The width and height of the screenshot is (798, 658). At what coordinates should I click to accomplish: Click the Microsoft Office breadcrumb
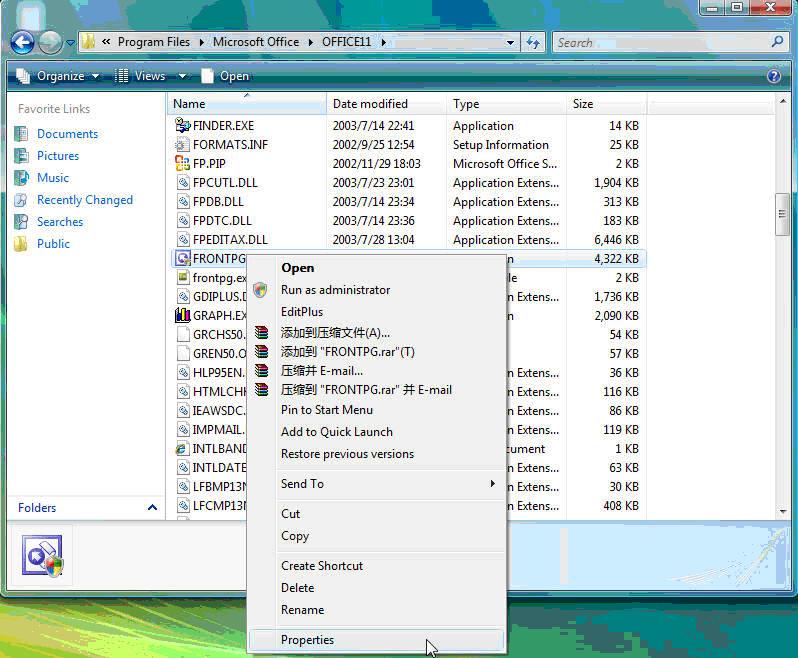tap(255, 42)
